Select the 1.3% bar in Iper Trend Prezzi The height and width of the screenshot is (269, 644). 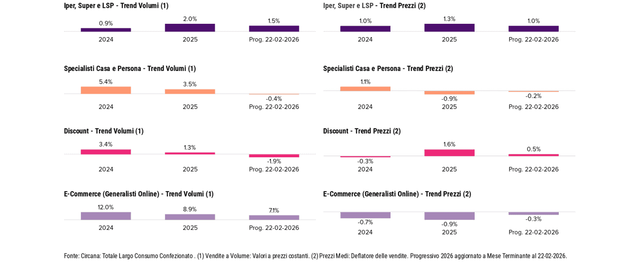(449, 28)
